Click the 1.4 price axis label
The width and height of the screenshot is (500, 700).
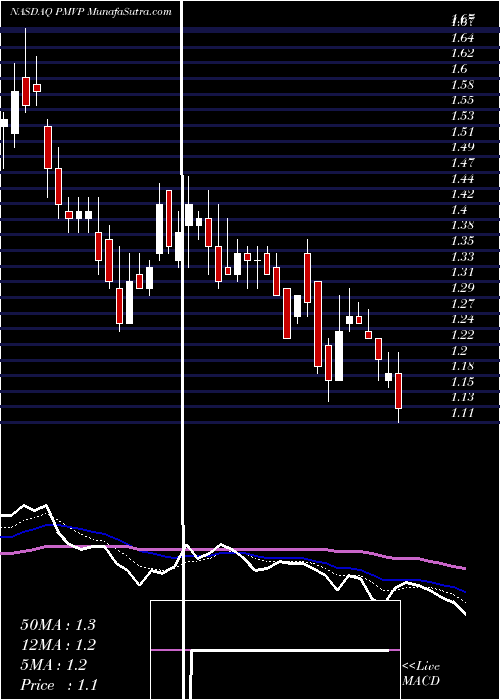(x=460, y=210)
